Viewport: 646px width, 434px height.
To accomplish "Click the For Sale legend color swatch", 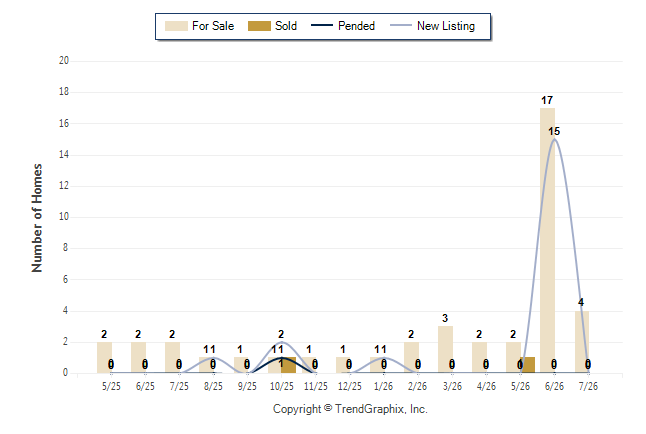I will tap(176, 26).
